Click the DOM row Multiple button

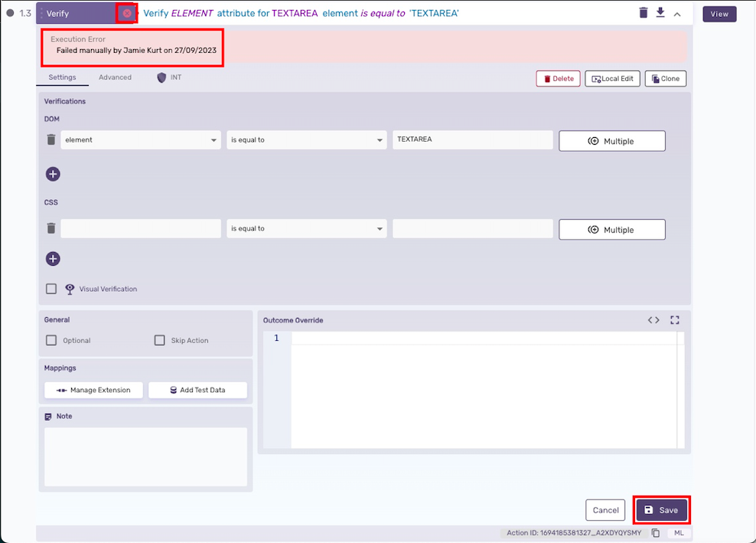click(x=612, y=141)
